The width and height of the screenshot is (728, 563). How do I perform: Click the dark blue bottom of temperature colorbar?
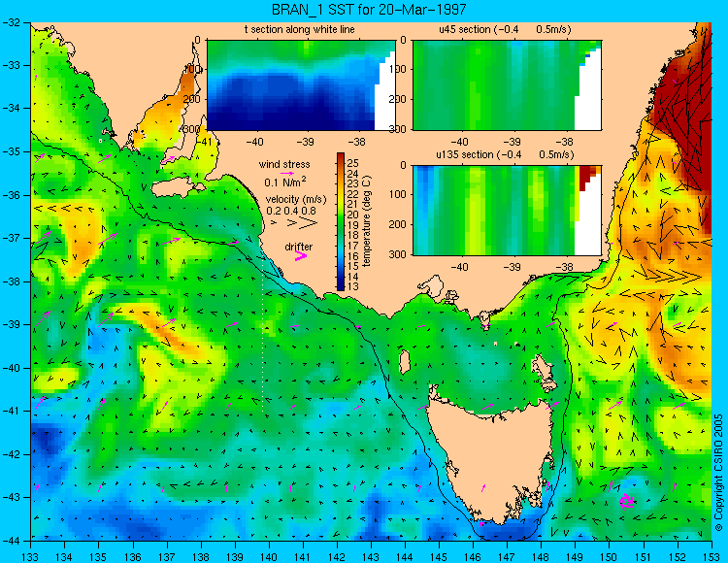(x=341, y=286)
